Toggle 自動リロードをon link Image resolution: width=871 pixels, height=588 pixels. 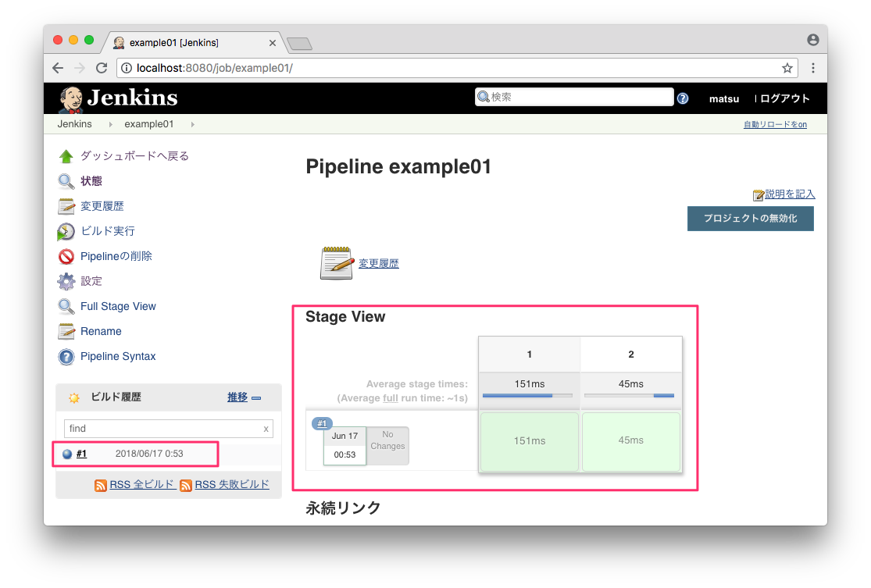click(774, 125)
